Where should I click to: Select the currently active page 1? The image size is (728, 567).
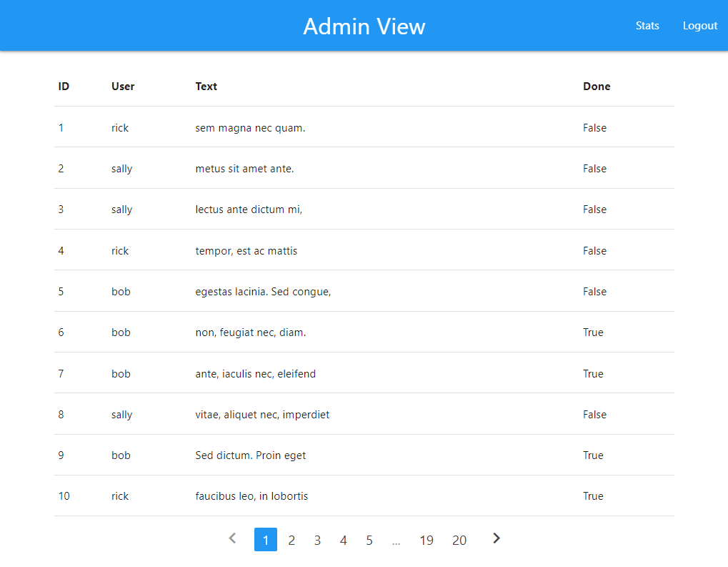click(265, 540)
